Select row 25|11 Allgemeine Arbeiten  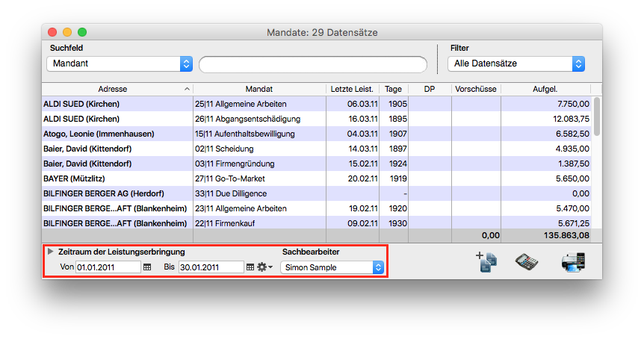click(316, 104)
